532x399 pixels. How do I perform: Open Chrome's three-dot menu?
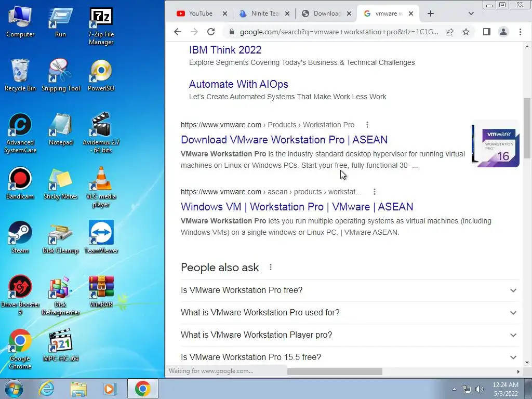520,32
